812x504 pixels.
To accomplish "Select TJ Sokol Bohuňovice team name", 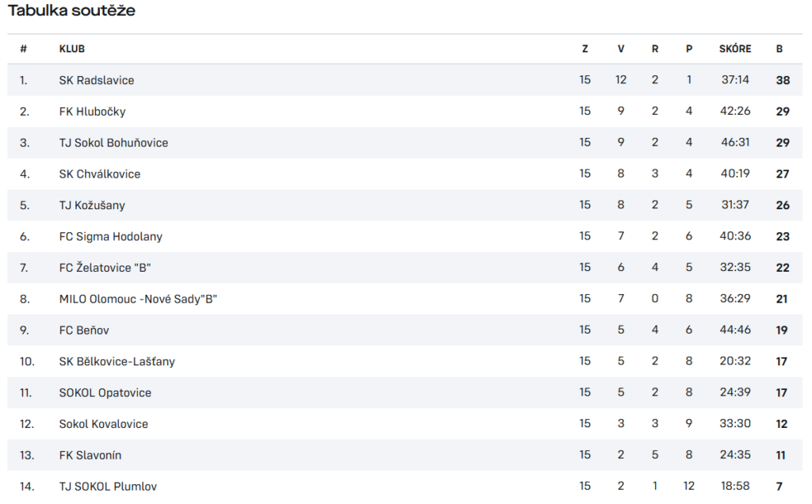I will (113, 143).
